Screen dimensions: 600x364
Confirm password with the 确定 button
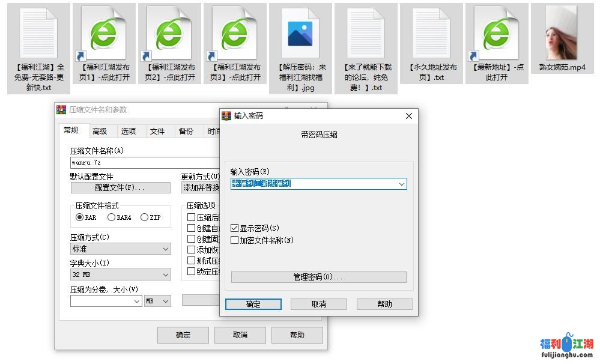(x=253, y=304)
